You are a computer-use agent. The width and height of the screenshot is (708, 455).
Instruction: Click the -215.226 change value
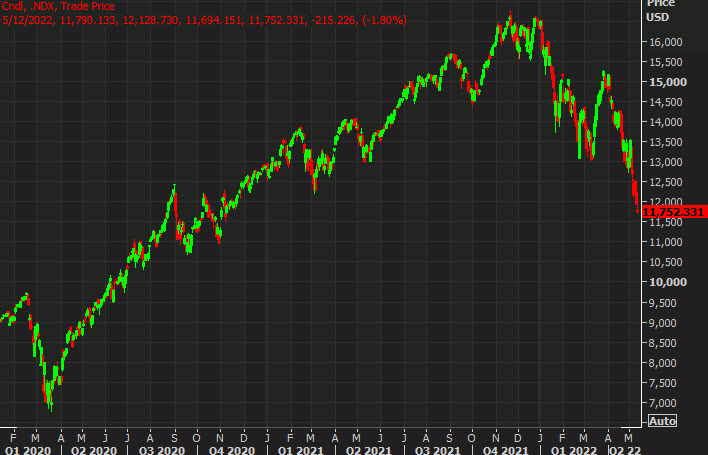pos(333,20)
